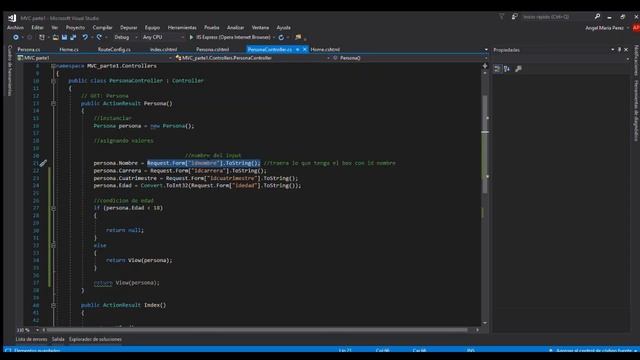The image size is (640, 360).
Task: Close the PersonaController.cs tab
Action: [x=304, y=49]
